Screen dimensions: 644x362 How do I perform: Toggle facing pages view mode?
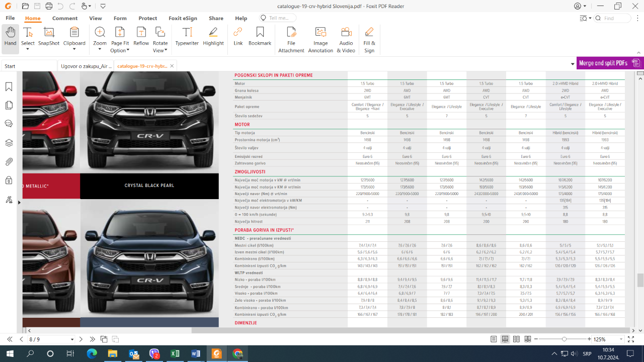pos(516,339)
